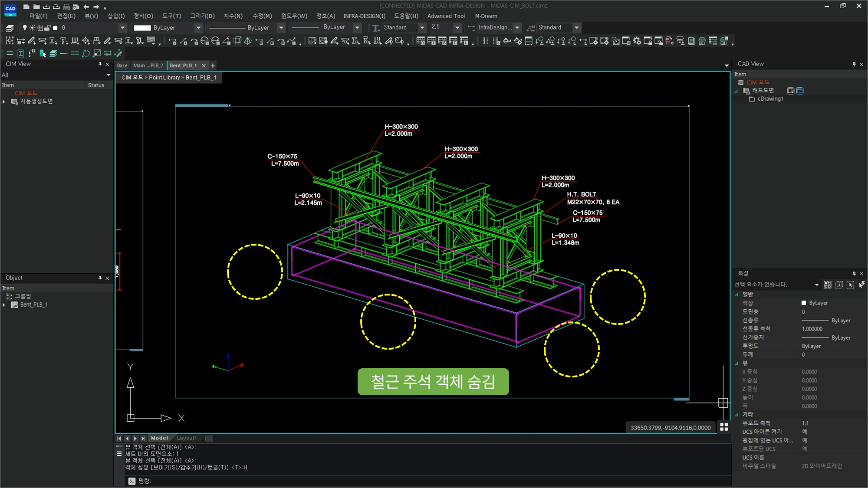The width and height of the screenshot is (868, 488).
Task: Click the grid view icon near coordinates
Action: [x=724, y=427]
